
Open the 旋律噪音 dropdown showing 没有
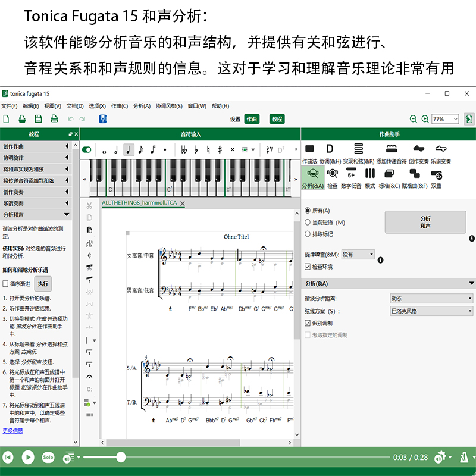tap(358, 255)
